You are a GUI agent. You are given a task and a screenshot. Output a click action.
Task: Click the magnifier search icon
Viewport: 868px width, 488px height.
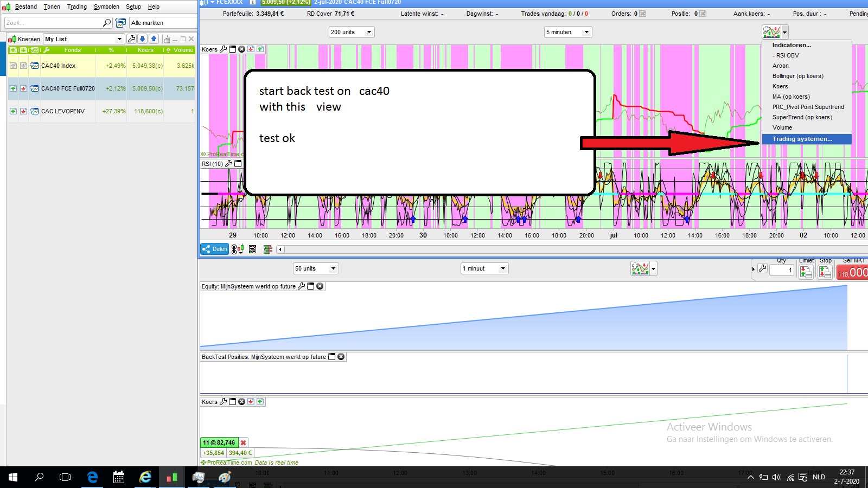pos(107,23)
